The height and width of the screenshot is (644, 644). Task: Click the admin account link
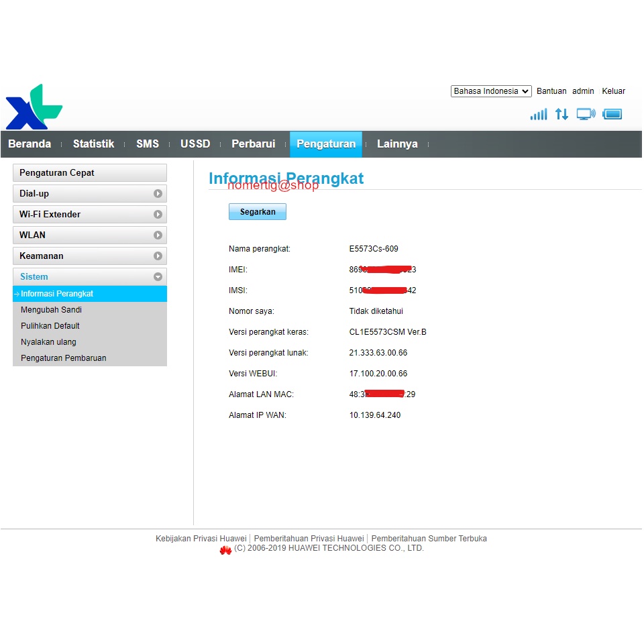click(x=583, y=91)
